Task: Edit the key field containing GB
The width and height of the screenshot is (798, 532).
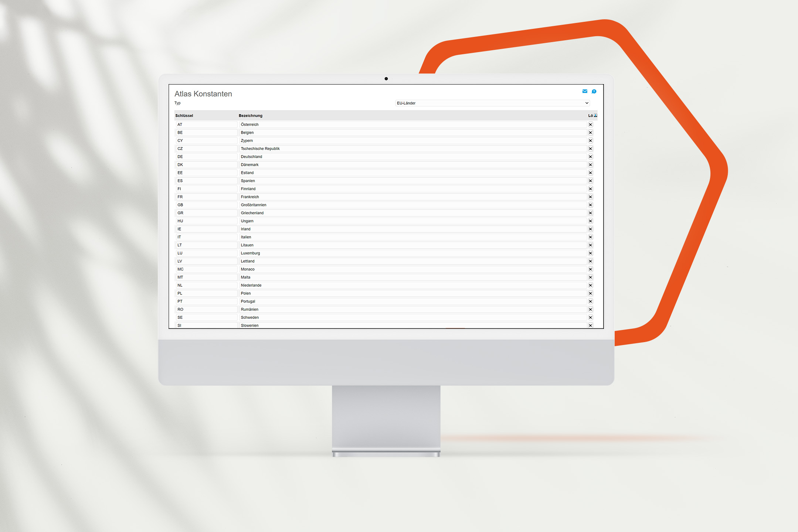Action: coord(206,205)
